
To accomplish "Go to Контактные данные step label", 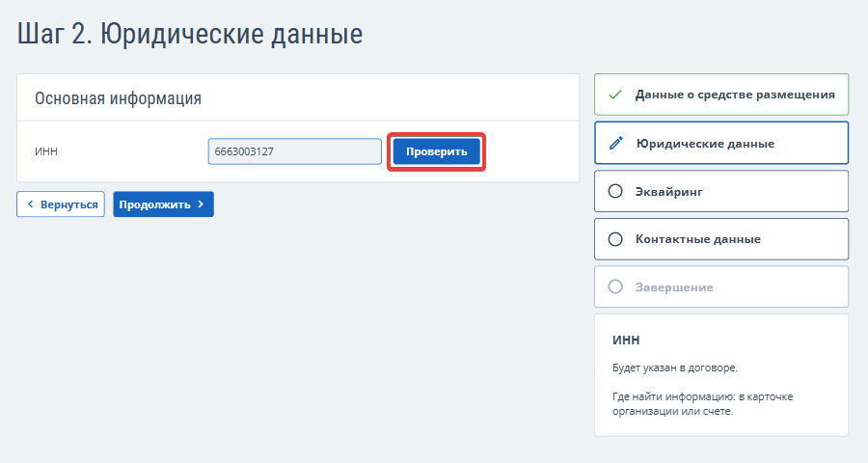I will click(x=697, y=239).
